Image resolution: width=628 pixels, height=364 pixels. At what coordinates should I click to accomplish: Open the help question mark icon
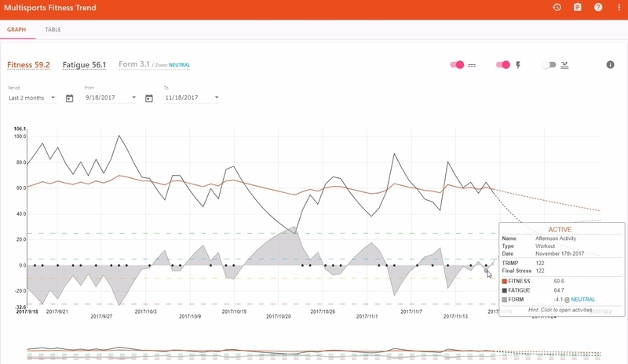coord(598,7)
